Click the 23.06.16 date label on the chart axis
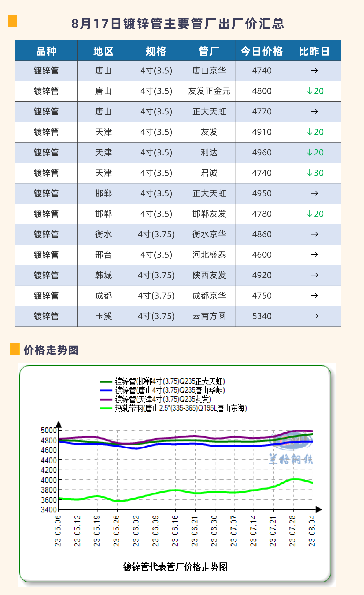This screenshot has width=364, height=595. click(175, 531)
